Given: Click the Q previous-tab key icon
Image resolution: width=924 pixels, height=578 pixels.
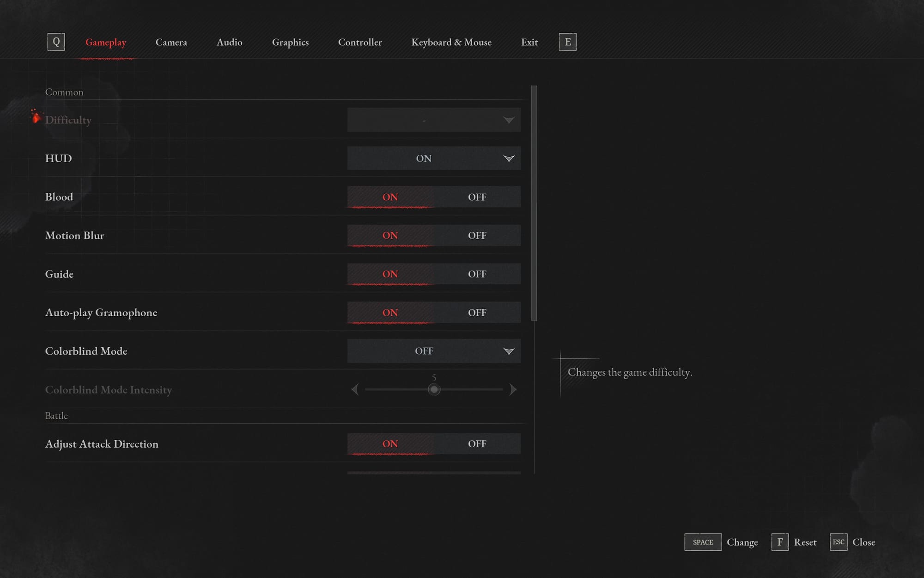Looking at the screenshot, I should [x=56, y=42].
